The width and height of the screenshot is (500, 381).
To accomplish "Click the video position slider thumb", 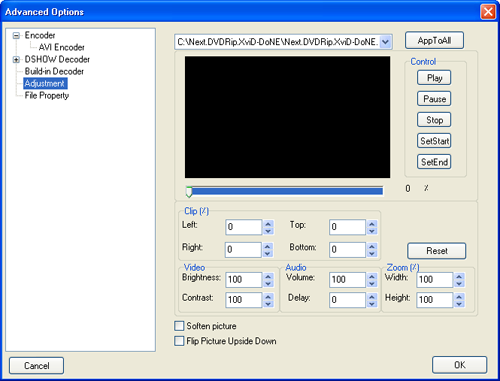I will [189, 191].
